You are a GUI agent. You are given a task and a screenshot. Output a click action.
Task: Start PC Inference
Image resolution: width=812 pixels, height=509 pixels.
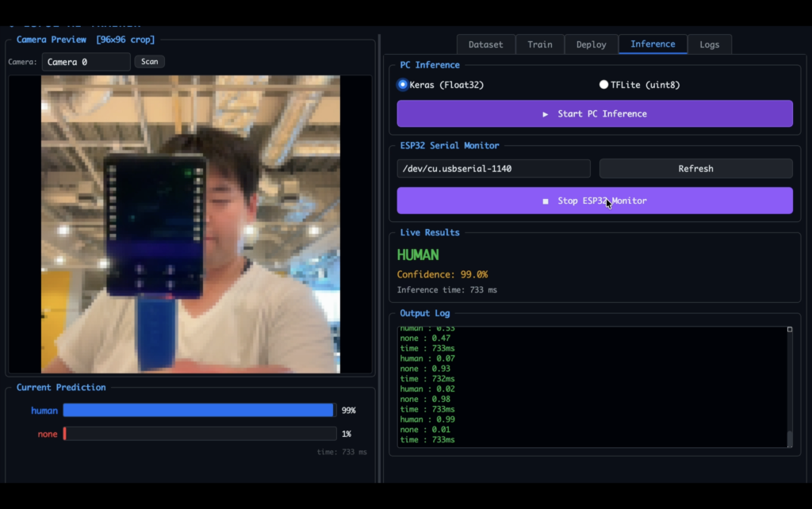(x=595, y=113)
